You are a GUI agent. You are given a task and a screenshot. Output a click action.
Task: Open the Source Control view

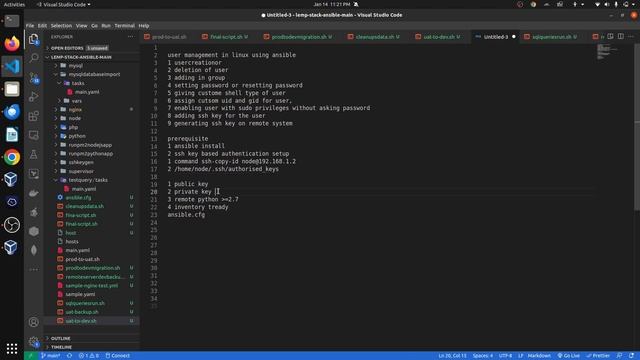33,78
